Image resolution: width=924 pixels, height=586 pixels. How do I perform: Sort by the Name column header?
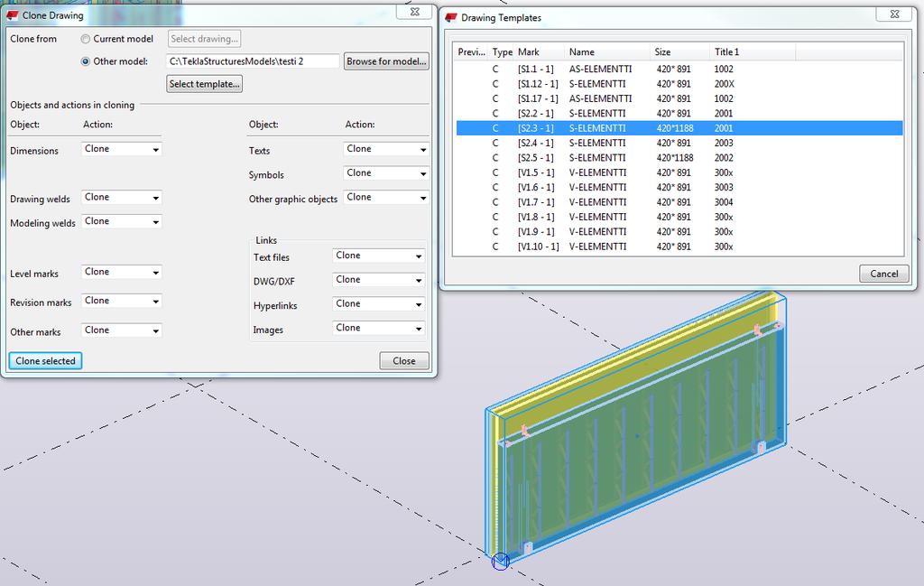(607, 51)
